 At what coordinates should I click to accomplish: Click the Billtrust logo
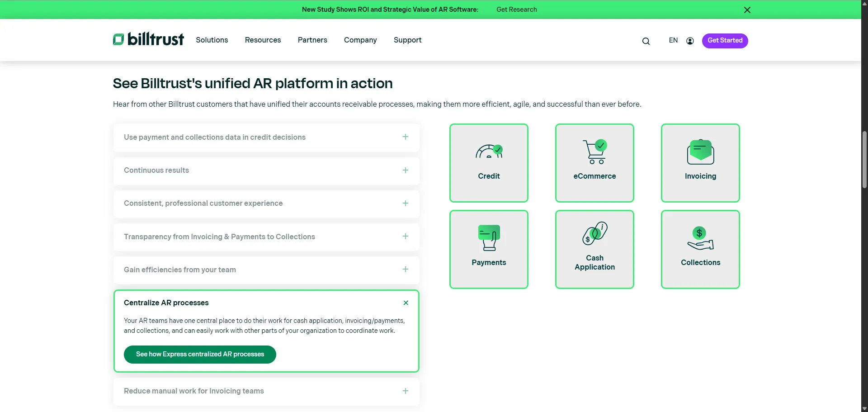pyautogui.click(x=148, y=39)
